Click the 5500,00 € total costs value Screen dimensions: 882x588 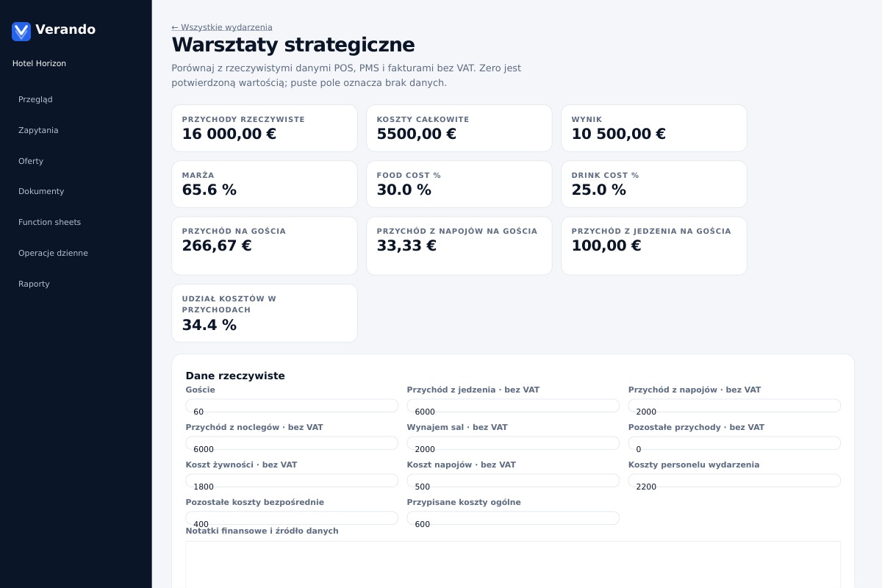pyautogui.click(x=417, y=134)
